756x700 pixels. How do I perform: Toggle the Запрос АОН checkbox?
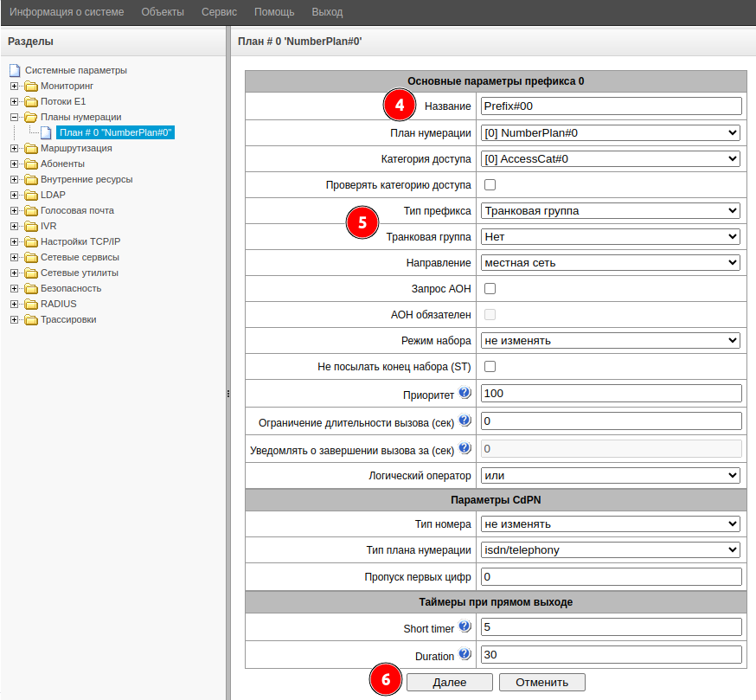(x=490, y=288)
